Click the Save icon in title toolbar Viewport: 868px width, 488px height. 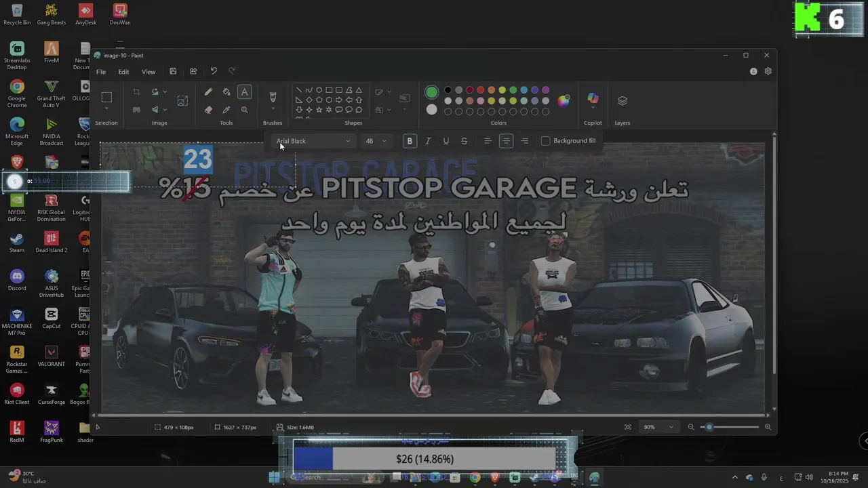pyautogui.click(x=173, y=71)
